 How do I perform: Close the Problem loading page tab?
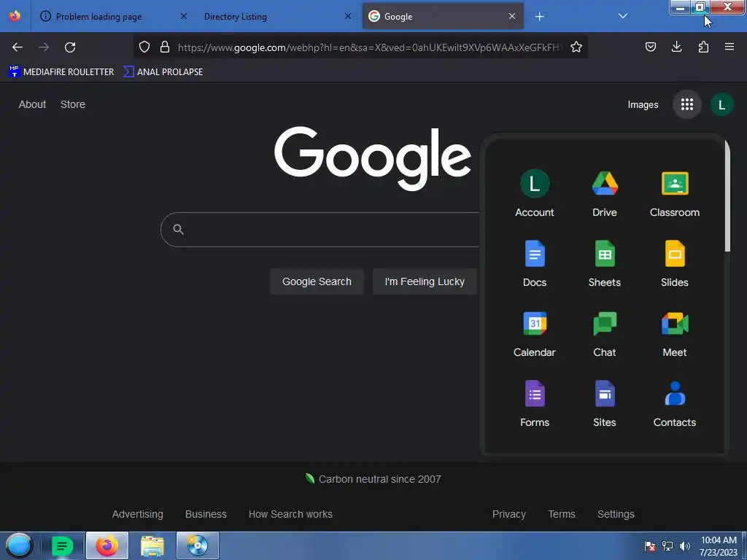[183, 16]
